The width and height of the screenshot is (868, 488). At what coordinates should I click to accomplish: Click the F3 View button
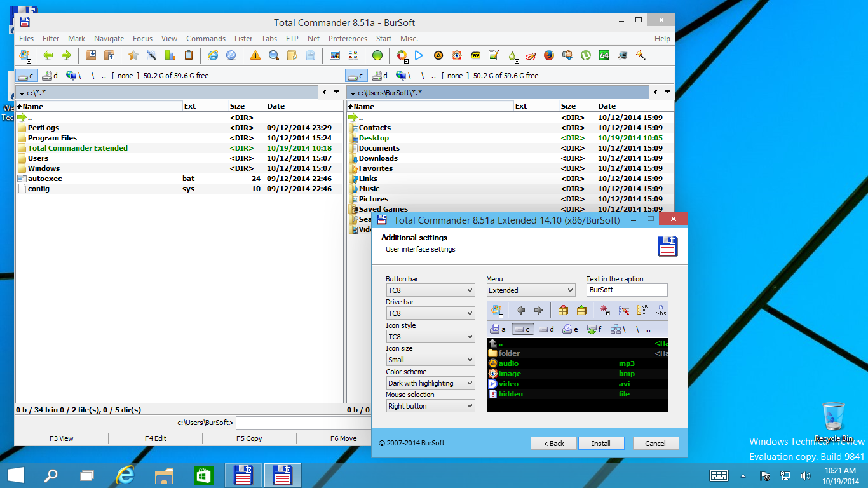(x=62, y=438)
